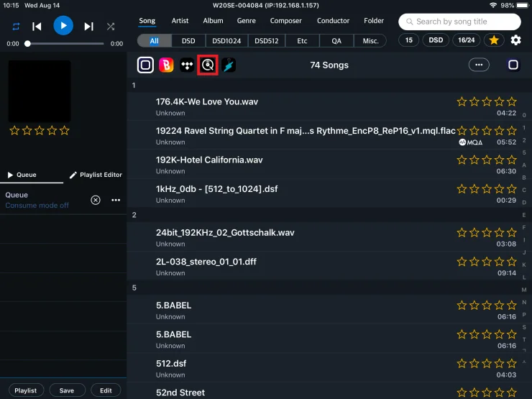This screenshot has width=532, height=399.
Task: Toggle shuffle playback
Action: click(x=111, y=27)
